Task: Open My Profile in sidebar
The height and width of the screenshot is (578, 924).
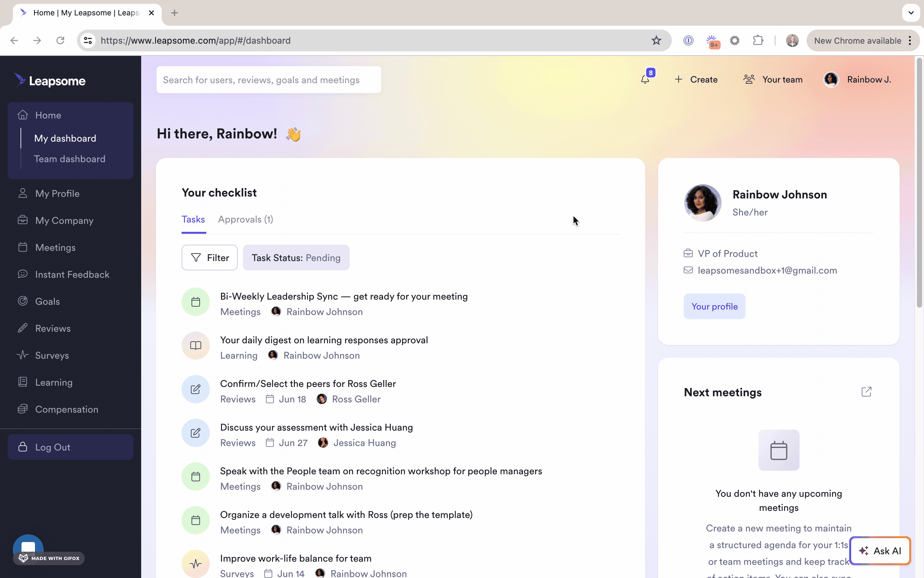Action: click(57, 193)
